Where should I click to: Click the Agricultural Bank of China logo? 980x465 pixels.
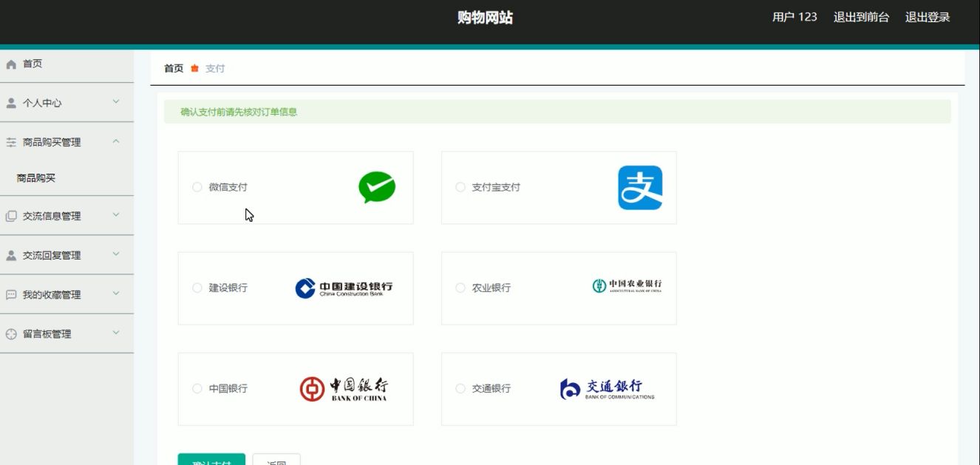point(627,286)
